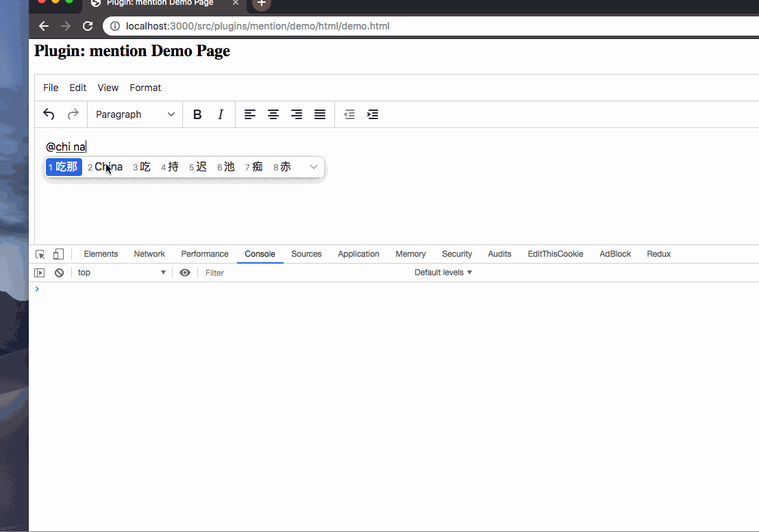Activate the DevTools element inspector picker
Viewport: 759px width, 532px height.
click(x=40, y=254)
